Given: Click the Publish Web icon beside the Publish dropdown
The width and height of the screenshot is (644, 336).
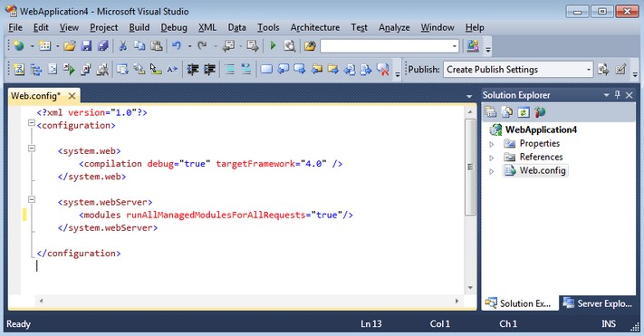Looking at the screenshot, I should pyautogui.click(x=603, y=70).
